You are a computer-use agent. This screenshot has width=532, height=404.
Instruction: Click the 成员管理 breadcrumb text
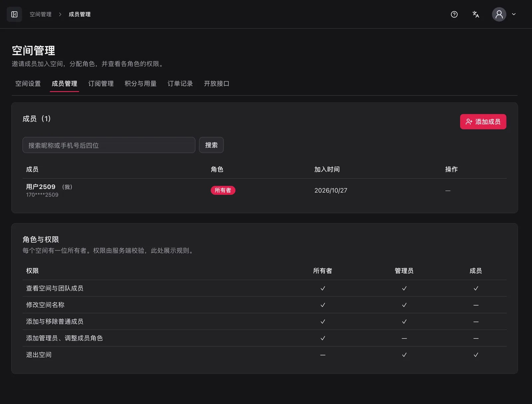[x=79, y=14]
